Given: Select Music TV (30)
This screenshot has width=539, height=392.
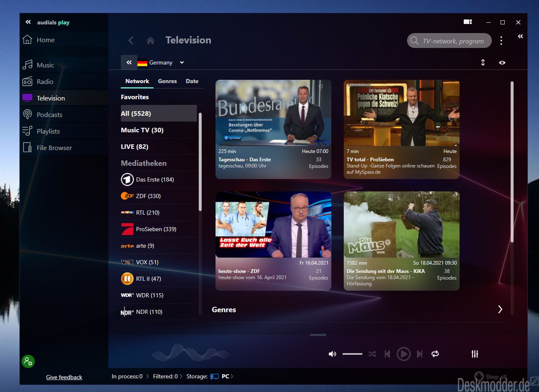Looking at the screenshot, I should [x=159, y=130].
